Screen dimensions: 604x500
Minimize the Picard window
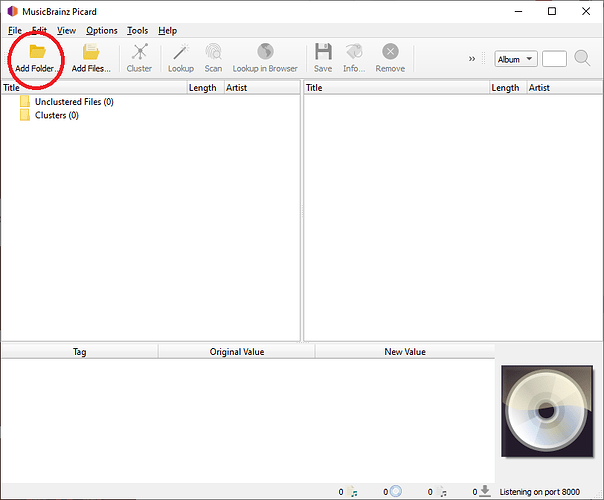[x=518, y=11]
